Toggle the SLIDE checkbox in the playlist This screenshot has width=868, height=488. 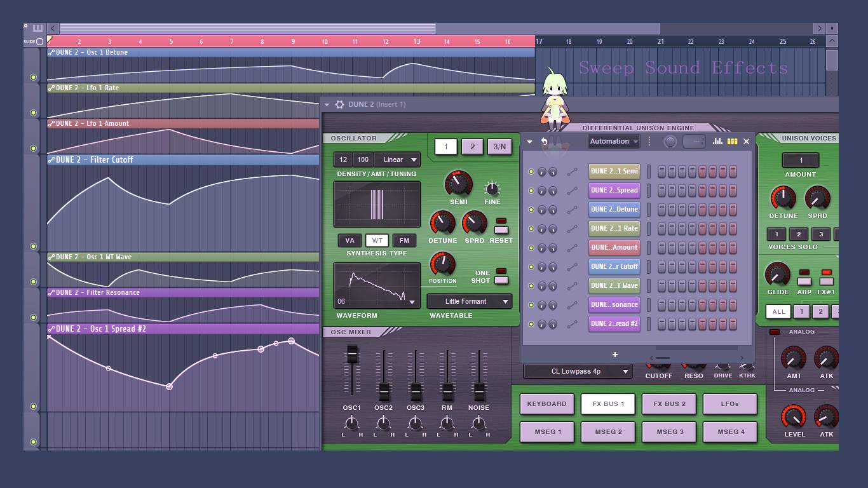pyautogui.click(x=39, y=42)
